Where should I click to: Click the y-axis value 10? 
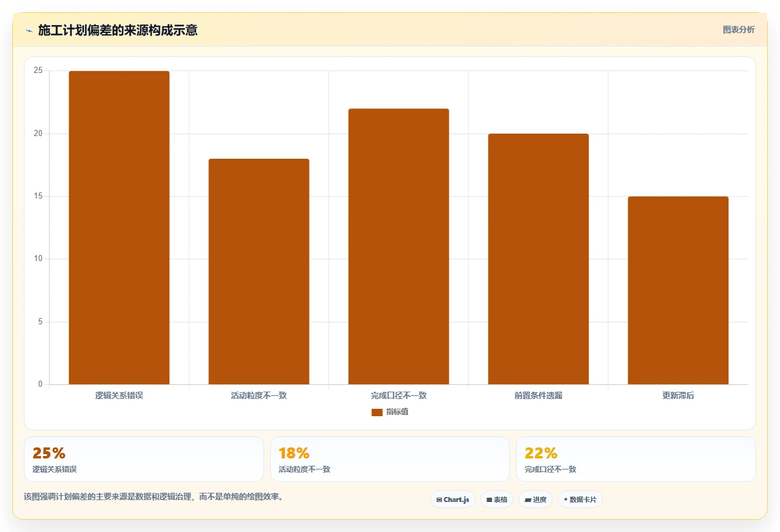38,259
